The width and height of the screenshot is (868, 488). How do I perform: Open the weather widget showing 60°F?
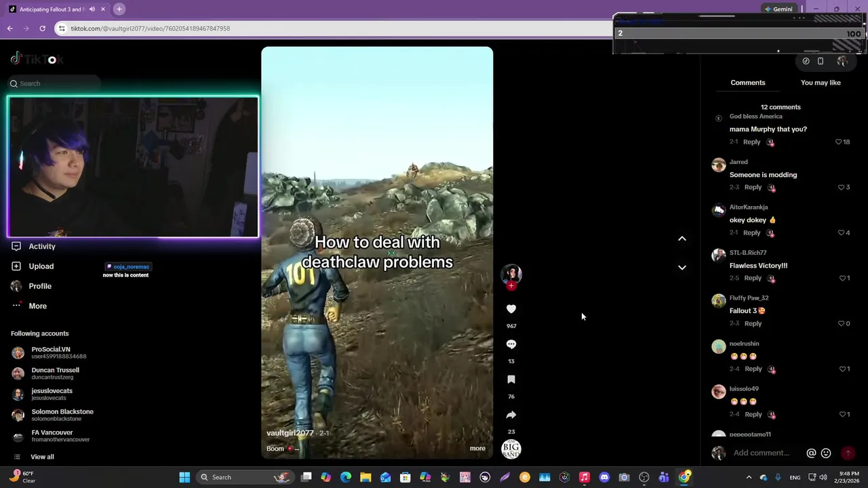pos(22,477)
